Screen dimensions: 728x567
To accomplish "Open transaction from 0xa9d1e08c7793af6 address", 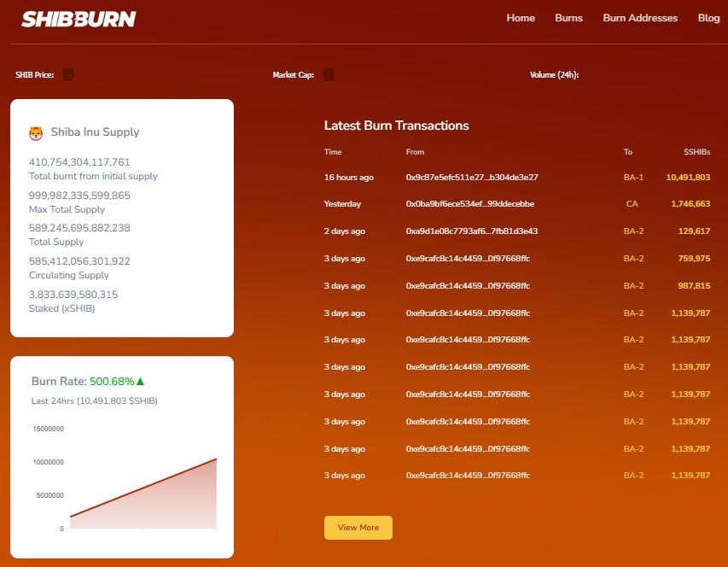I will point(471,231).
